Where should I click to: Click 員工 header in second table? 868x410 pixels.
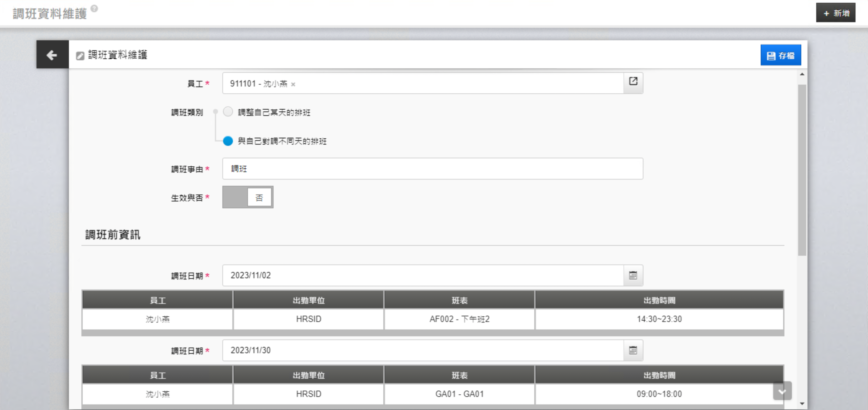(158, 375)
